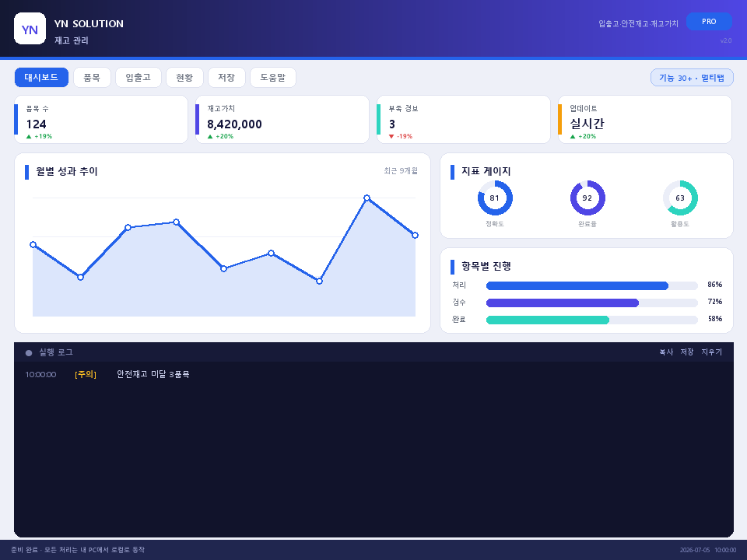Click the 처리 86% progress bar
Image resolution: width=747 pixels, height=560 pixels.
pos(591,285)
